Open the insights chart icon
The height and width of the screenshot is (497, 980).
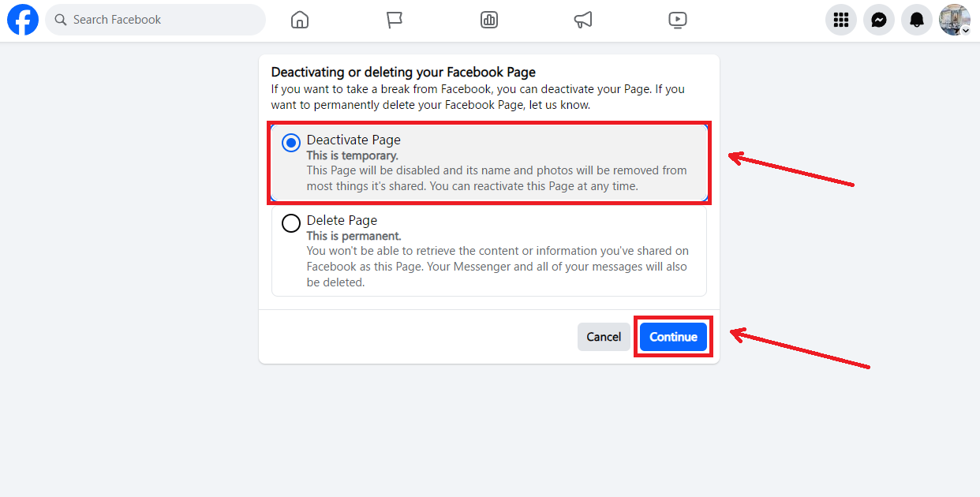489,20
